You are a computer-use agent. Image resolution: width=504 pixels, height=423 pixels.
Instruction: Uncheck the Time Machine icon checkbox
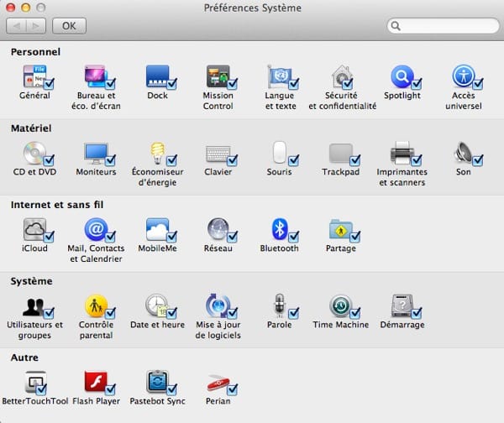click(x=355, y=313)
